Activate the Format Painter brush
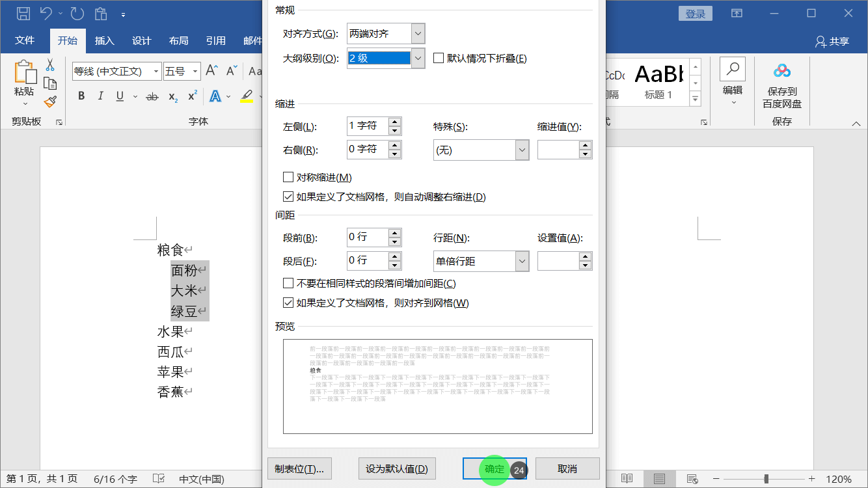 pos(50,102)
